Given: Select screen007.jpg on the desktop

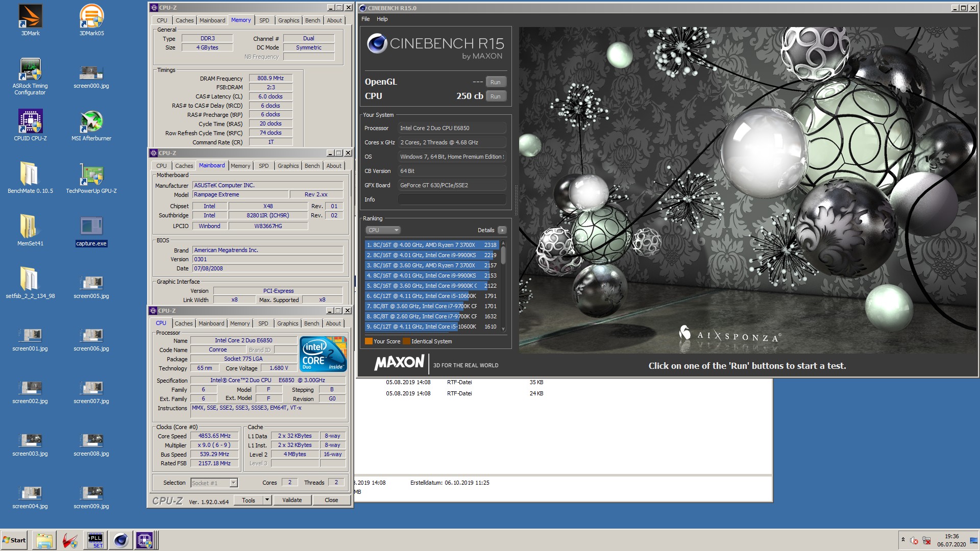Looking at the screenshot, I should [x=91, y=392].
